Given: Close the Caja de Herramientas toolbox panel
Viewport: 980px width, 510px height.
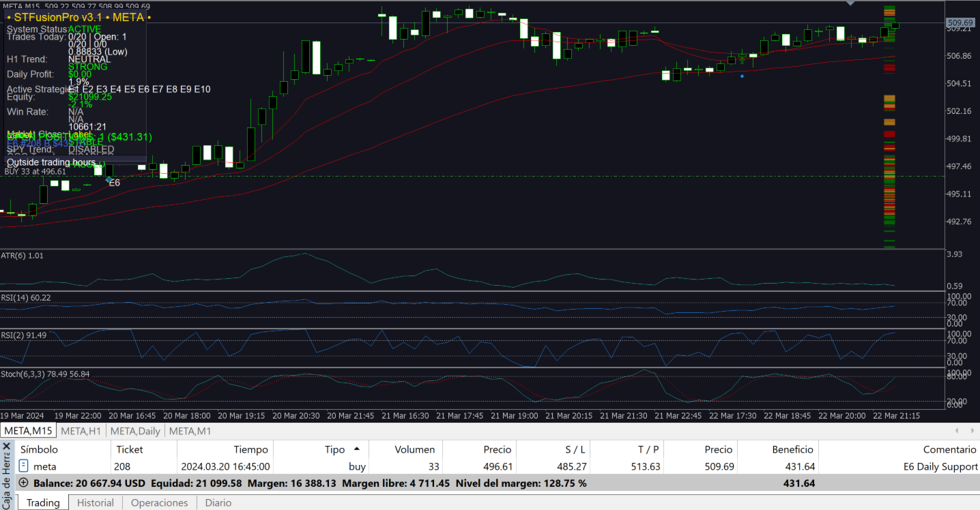Looking at the screenshot, I should click(6, 447).
